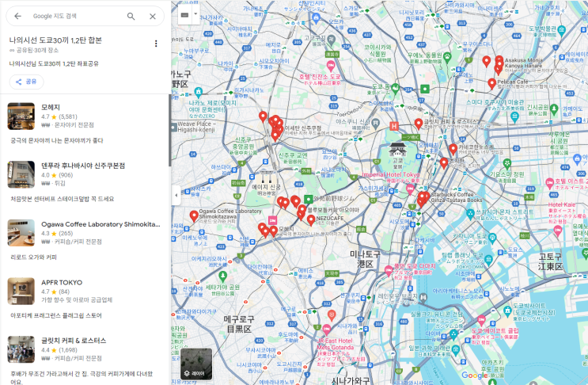Clear the search with the X icon
588x385 pixels.
click(x=153, y=16)
